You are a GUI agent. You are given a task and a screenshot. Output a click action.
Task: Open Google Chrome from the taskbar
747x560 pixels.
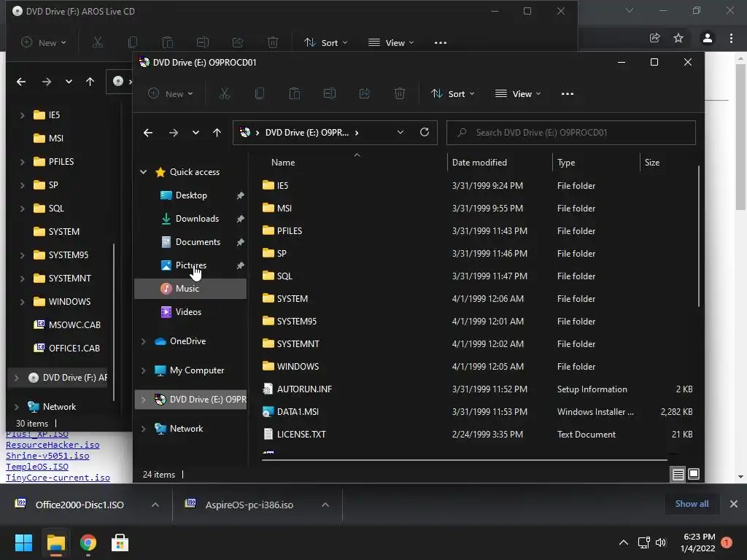[88, 542]
